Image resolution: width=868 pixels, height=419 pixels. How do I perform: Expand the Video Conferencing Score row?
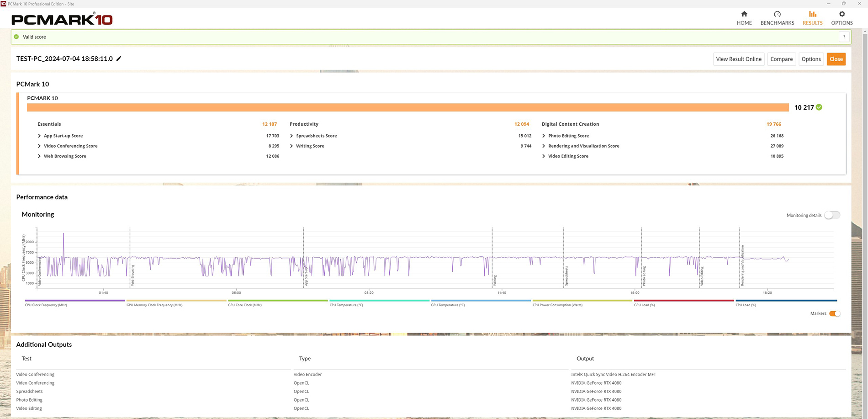point(39,146)
